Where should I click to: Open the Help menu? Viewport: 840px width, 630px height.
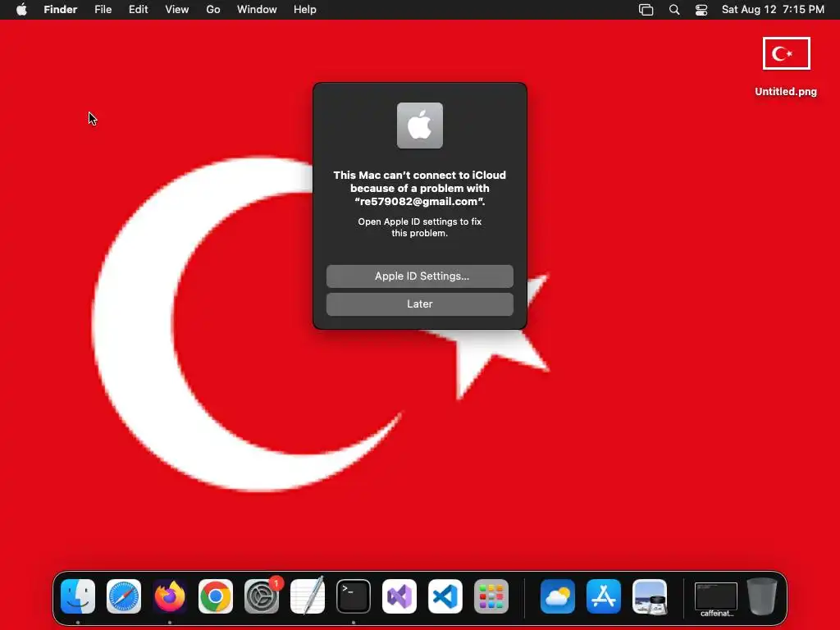[305, 10]
